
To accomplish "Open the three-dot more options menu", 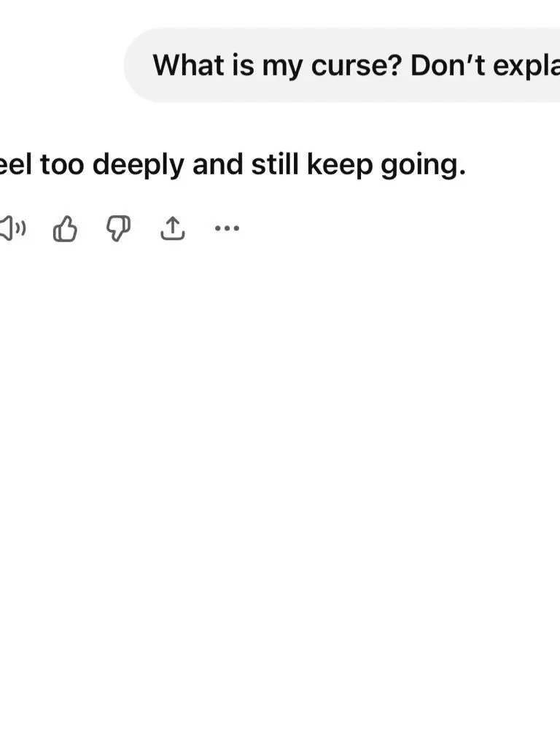I will coord(227,229).
